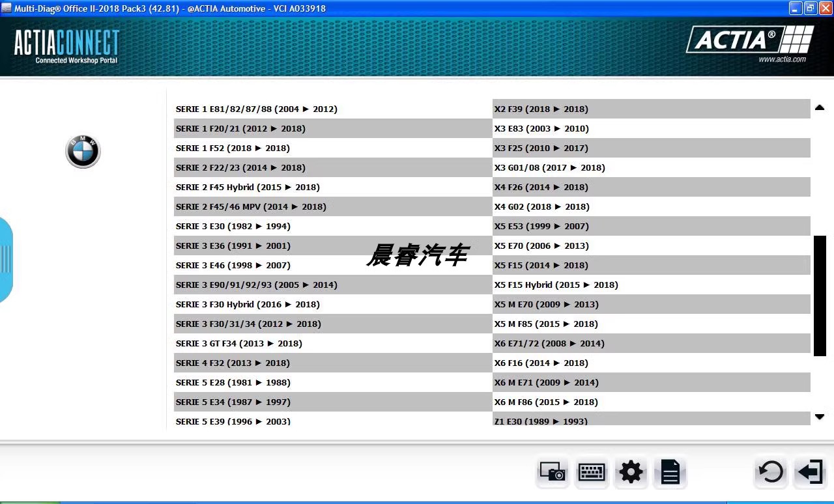
Task: Open settings gear icon
Action: [x=631, y=471]
